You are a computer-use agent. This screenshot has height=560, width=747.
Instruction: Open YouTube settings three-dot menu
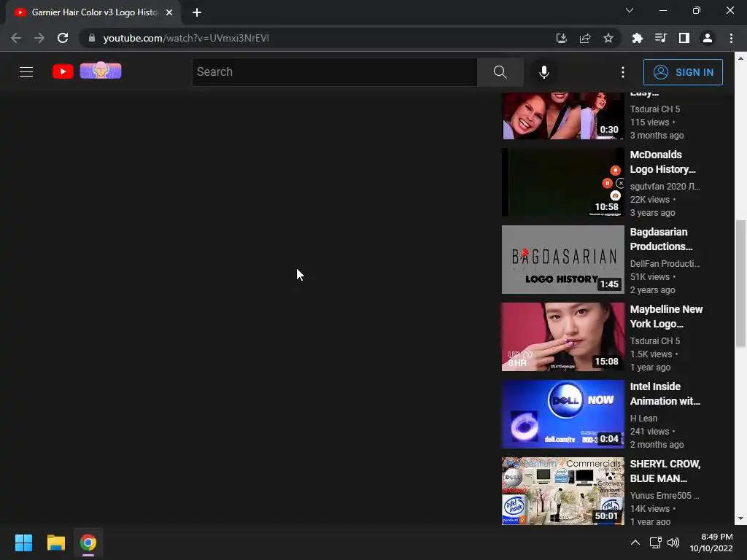pos(623,72)
